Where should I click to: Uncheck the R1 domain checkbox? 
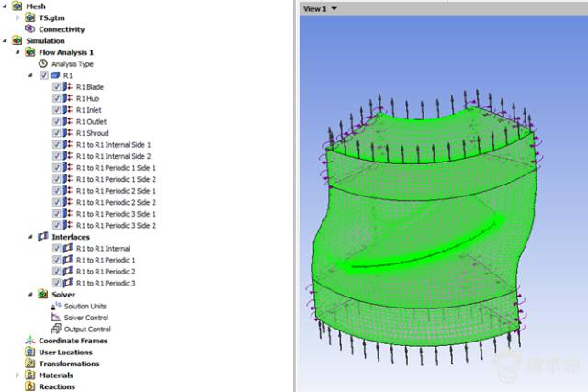(x=44, y=75)
